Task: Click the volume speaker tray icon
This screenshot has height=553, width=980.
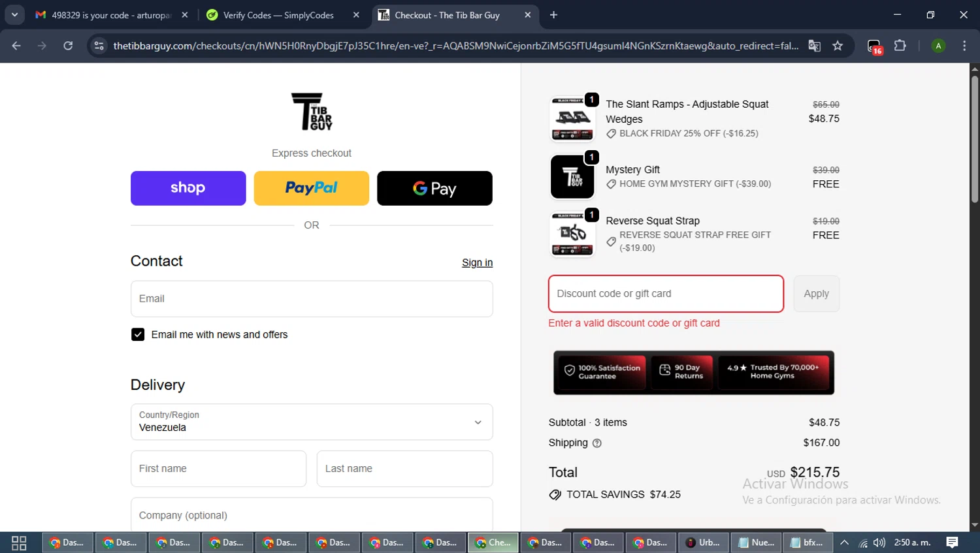Action: (879, 543)
